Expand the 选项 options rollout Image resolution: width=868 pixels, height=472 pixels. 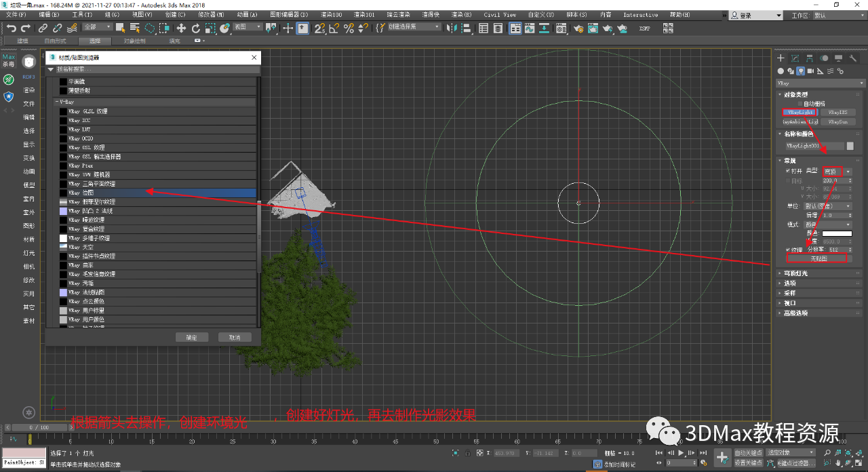click(x=790, y=283)
